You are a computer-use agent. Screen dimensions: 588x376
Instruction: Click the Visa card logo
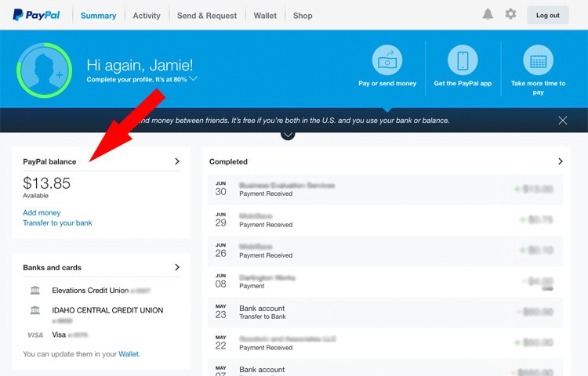pyautogui.click(x=35, y=334)
